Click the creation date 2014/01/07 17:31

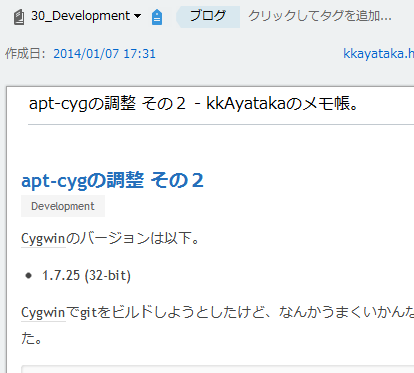point(104,54)
